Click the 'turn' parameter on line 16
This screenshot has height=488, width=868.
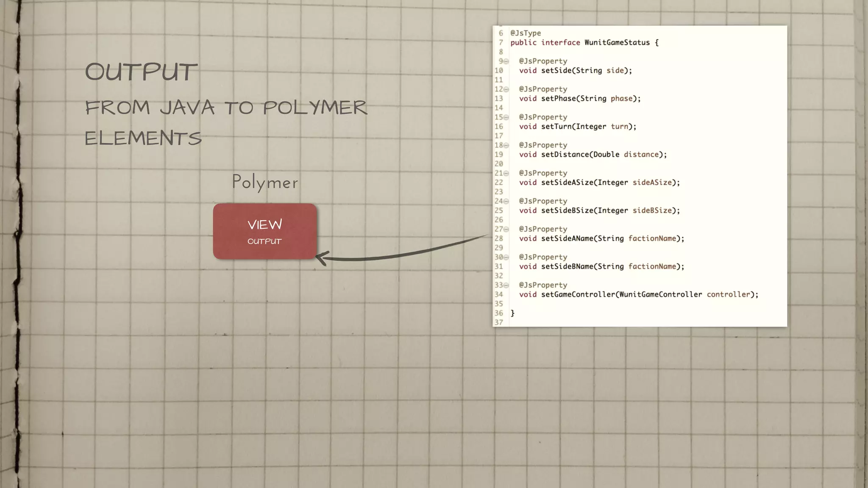pos(619,126)
